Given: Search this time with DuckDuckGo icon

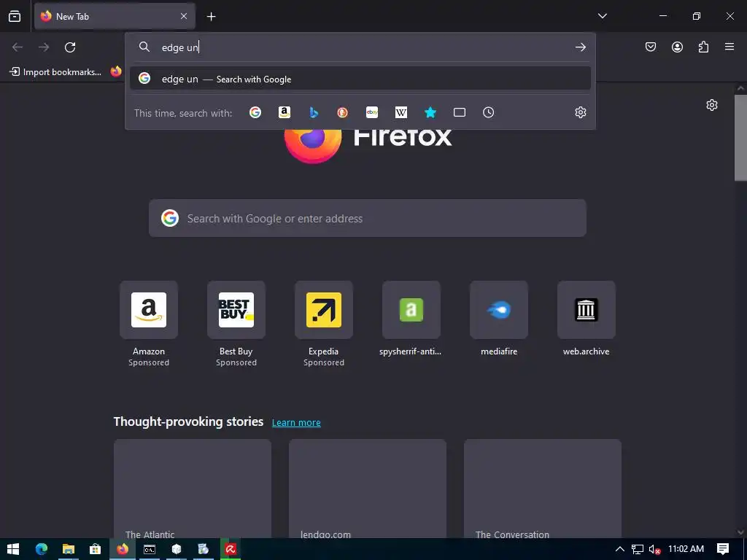Looking at the screenshot, I should click(x=343, y=112).
